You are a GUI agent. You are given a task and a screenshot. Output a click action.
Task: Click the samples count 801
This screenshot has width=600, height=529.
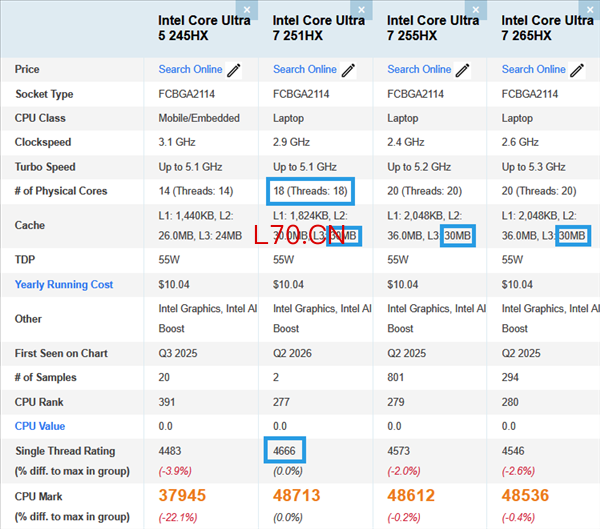click(396, 377)
